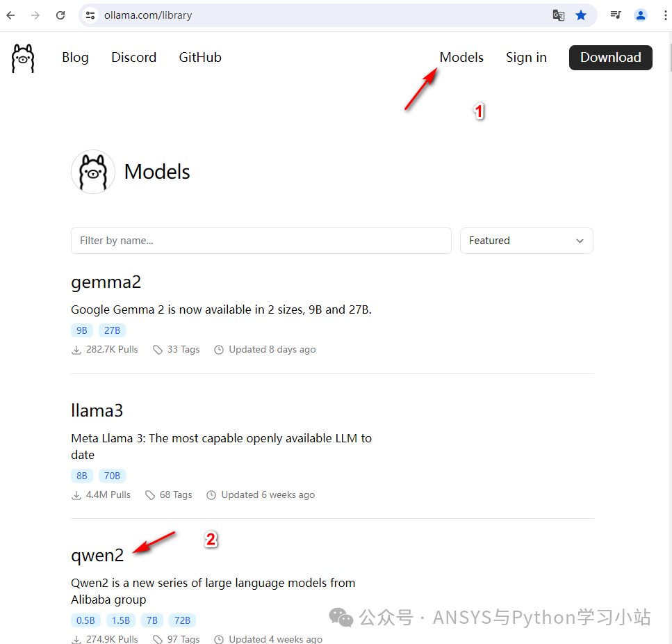Click the download icon beside 4.4M Pulls

coord(76,496)
